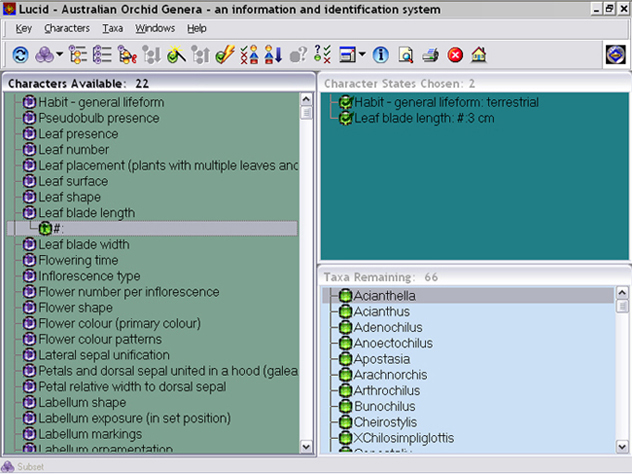Viewport: 632px width, 474px height.
Task: Click the Characters Available scrollbar down arrow
Action: [x=306, y=447]
